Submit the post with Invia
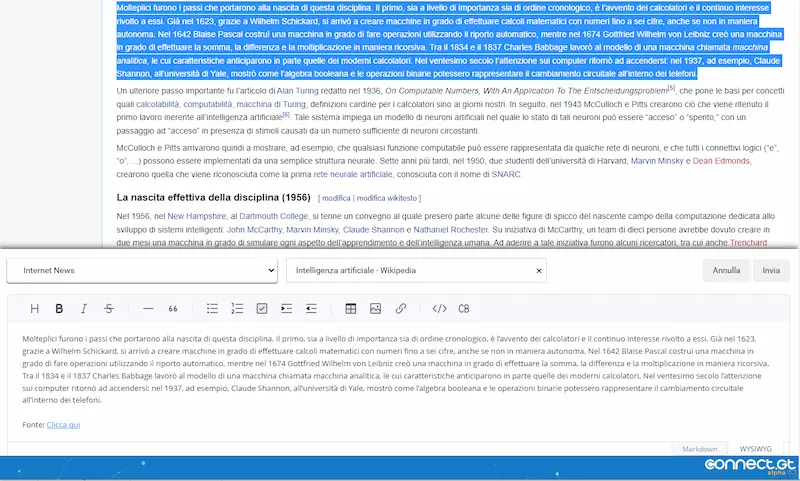Viewport: 800px width, 481px height. [771, 270]
